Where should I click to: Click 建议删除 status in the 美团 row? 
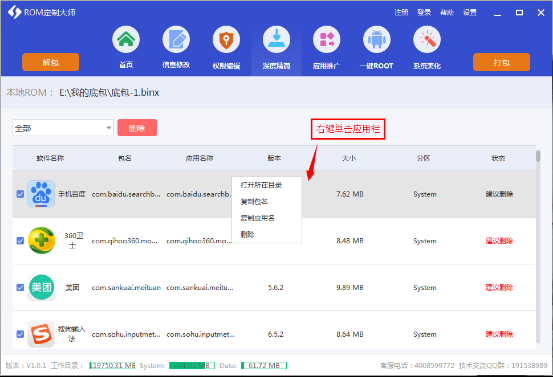pyautogui.click(x=499, y=287)
